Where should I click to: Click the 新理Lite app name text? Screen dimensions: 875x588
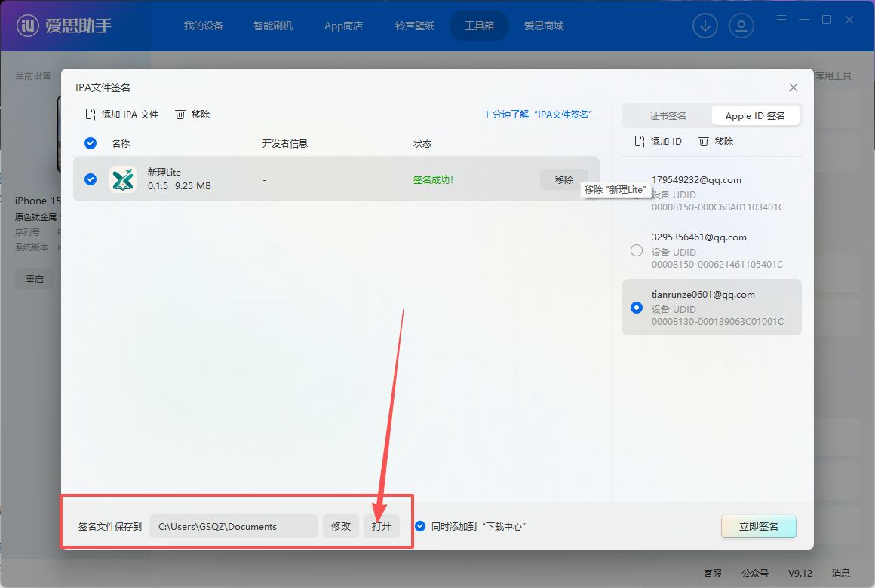pyautogui.click(x=164, y=173)
